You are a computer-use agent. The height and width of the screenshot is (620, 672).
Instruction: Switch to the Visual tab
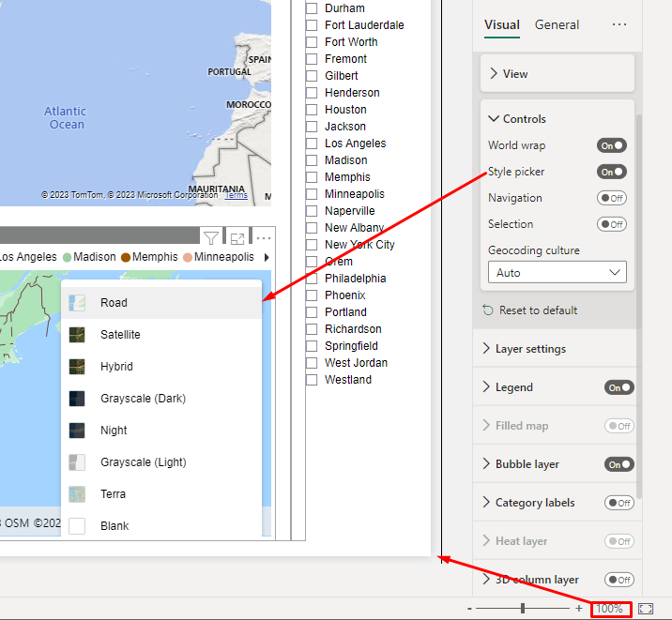coord(502,24)
